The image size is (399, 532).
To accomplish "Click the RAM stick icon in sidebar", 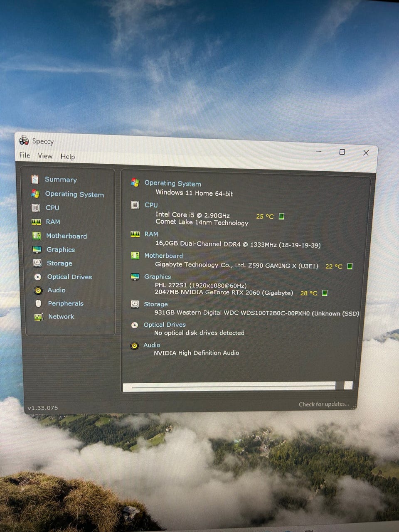I will [x=36, y=222].
